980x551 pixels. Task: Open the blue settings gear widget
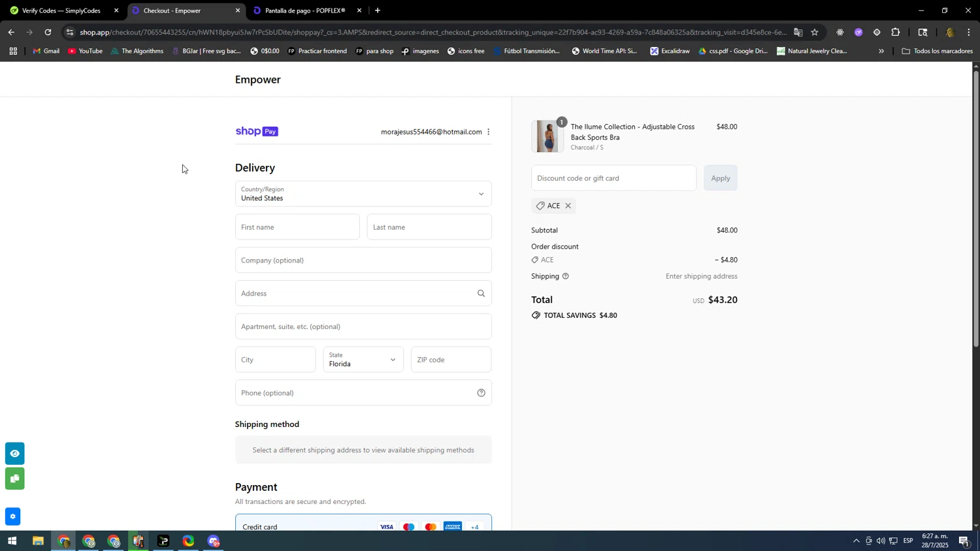click(x=12, y=516)
